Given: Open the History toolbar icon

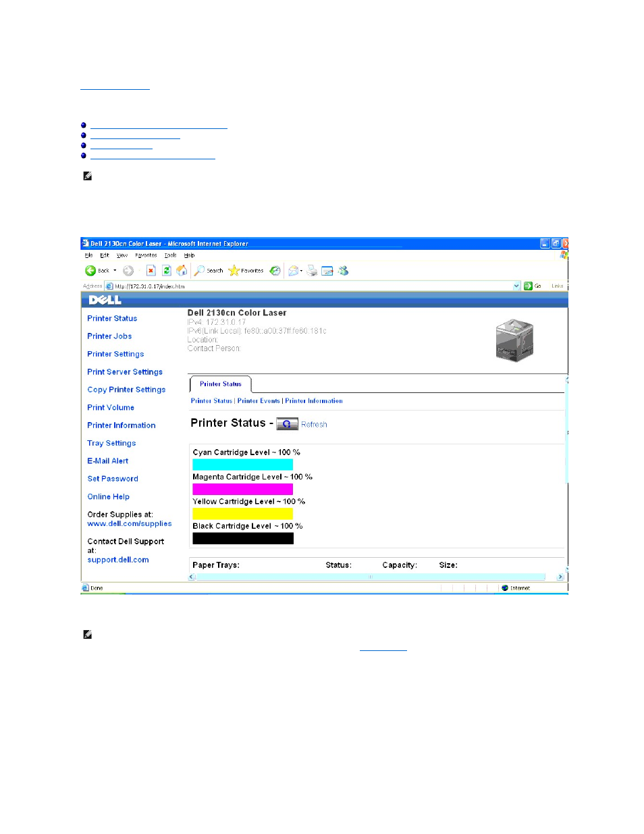Looking at the screenshot, I should tap(275, 271).
